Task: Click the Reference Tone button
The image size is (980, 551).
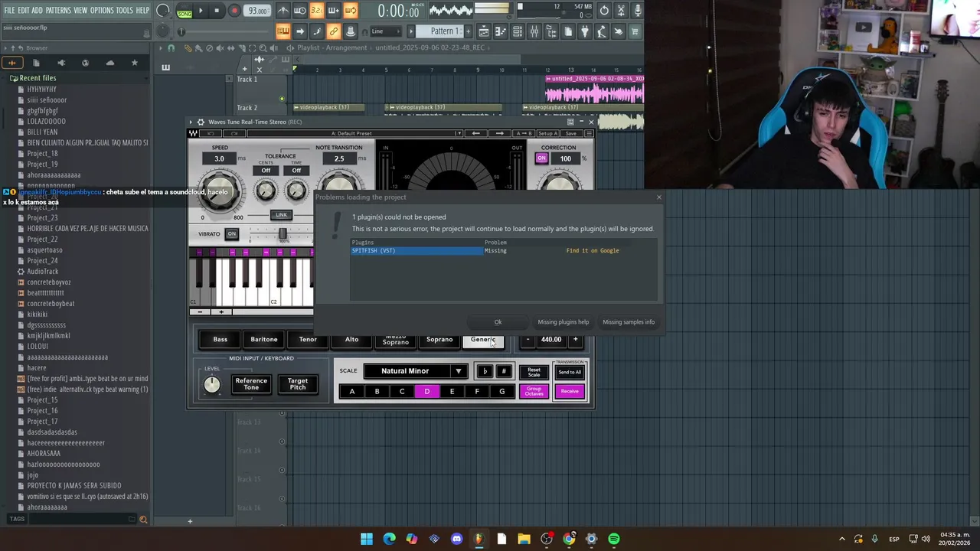Action: pos(251,384)
